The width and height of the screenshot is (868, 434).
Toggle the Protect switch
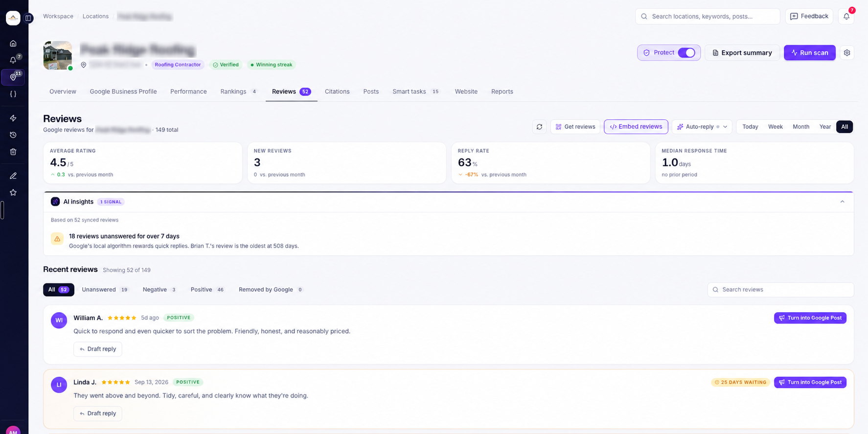(686, 53)
